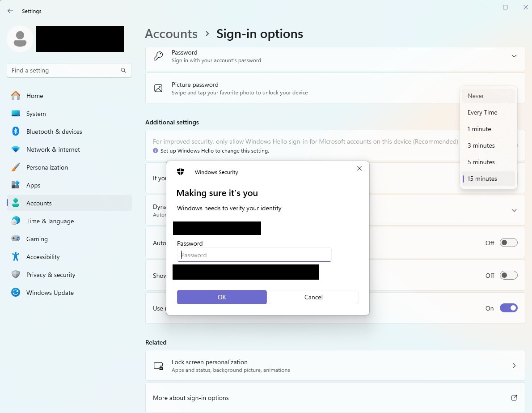Go to Network & internet settings

[69, 149]
